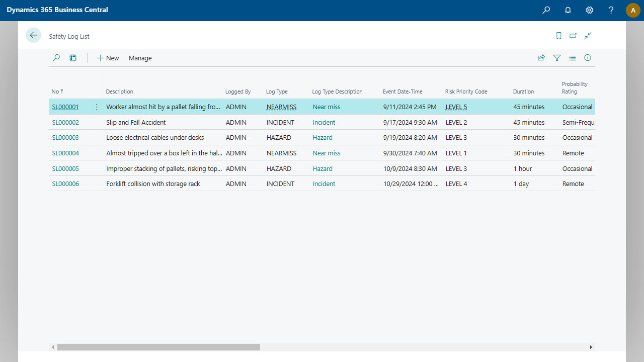This screenshot has height=362, width=644.
Task: Sort by the No column header
Action: [55, 92]
